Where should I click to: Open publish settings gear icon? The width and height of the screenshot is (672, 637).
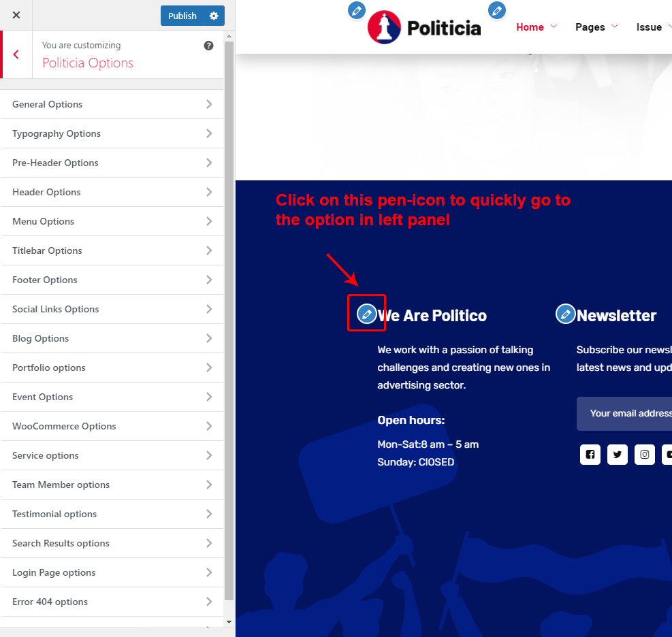[214, 16]
